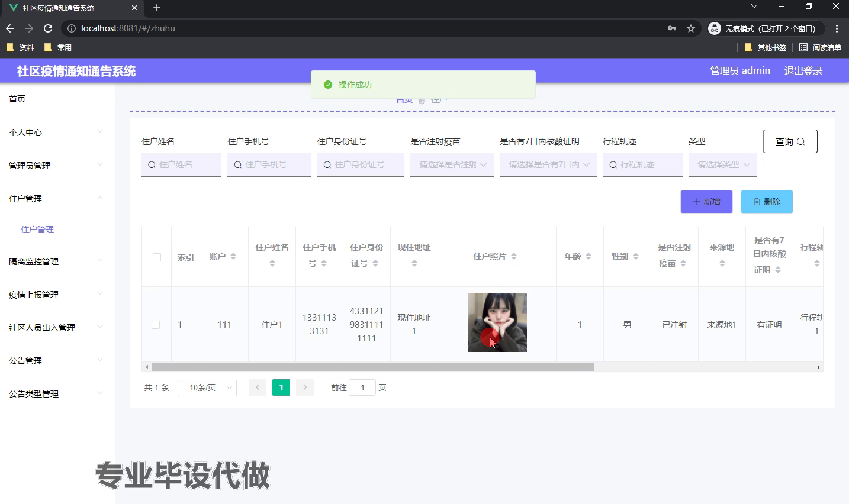
Task: Click the 住户姓名 search field
Action: pos(181,164)
